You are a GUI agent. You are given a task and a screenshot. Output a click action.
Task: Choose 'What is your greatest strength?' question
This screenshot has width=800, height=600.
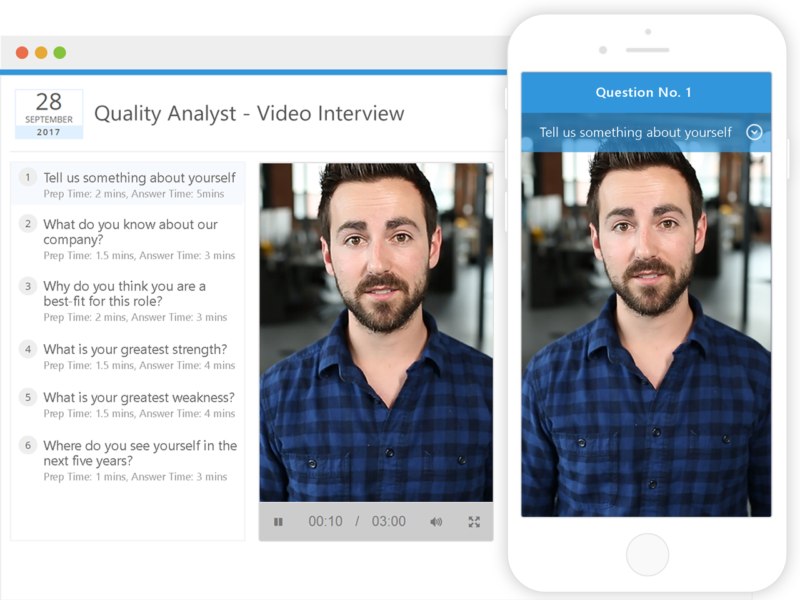point(135,349)
